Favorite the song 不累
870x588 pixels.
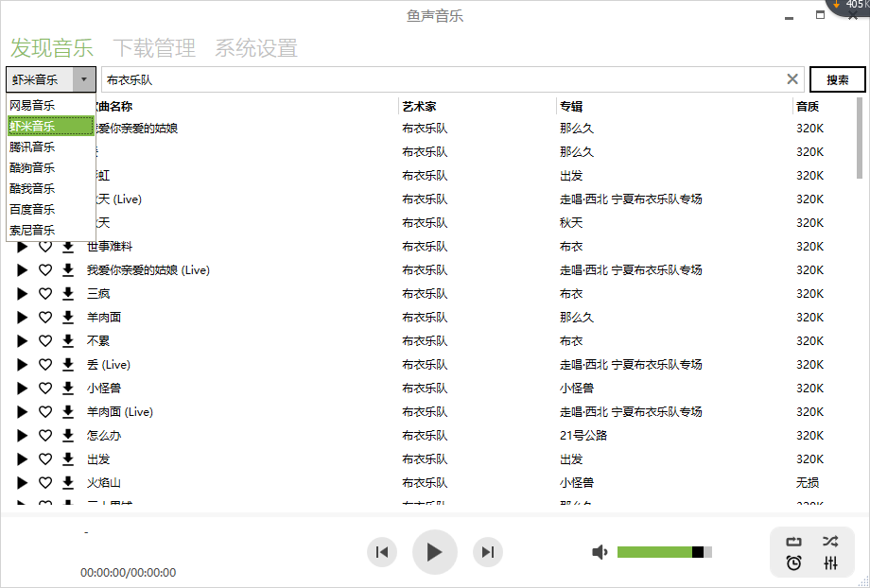tap(45, 341)
